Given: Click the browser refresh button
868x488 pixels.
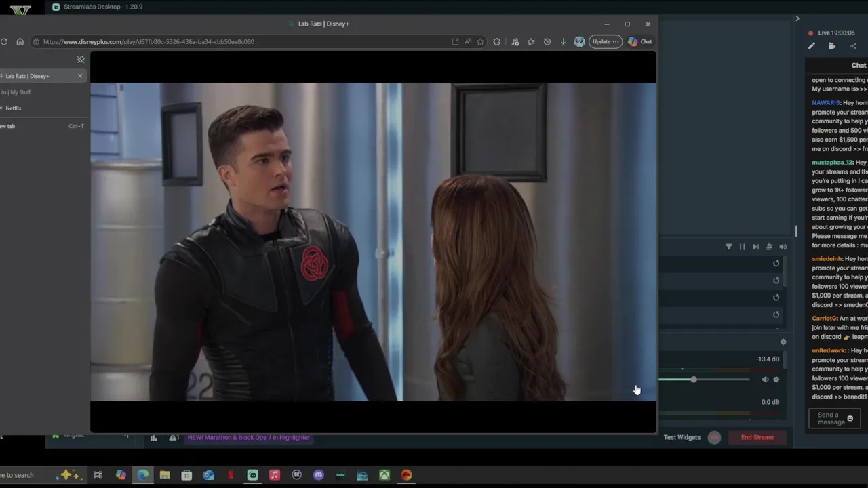Looking at the screenshot, I should [4, 41].
